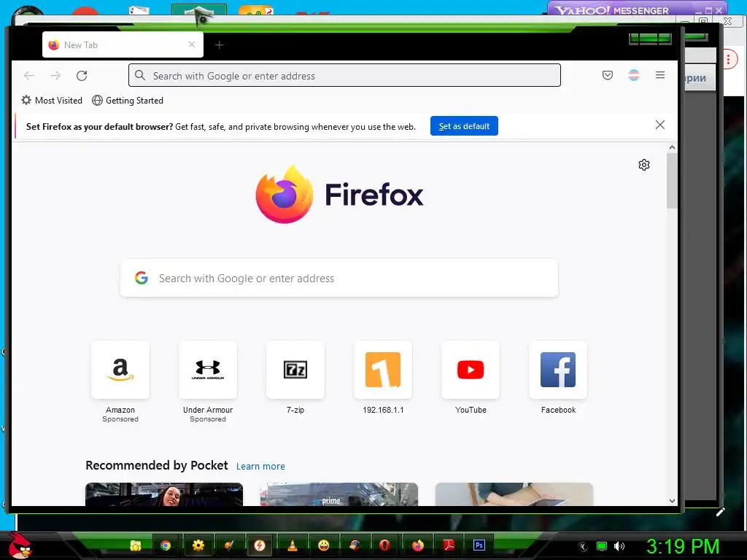Click the page scrollbar down arrow
Image resolution: width=747 pixels, height=560 pixels.
coord(672,501)
